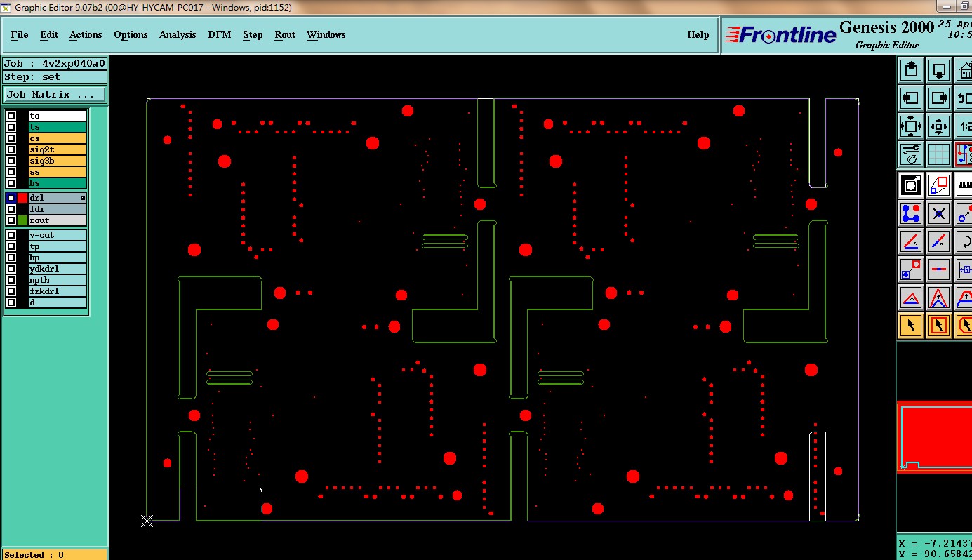Select the rout layer name
The image size is (972, 560).
pyautogui.click(x=57, y=220)
